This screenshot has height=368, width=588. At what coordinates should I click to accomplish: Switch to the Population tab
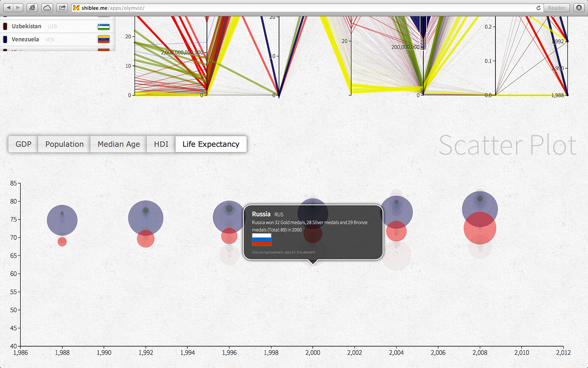tap(64, 144)
